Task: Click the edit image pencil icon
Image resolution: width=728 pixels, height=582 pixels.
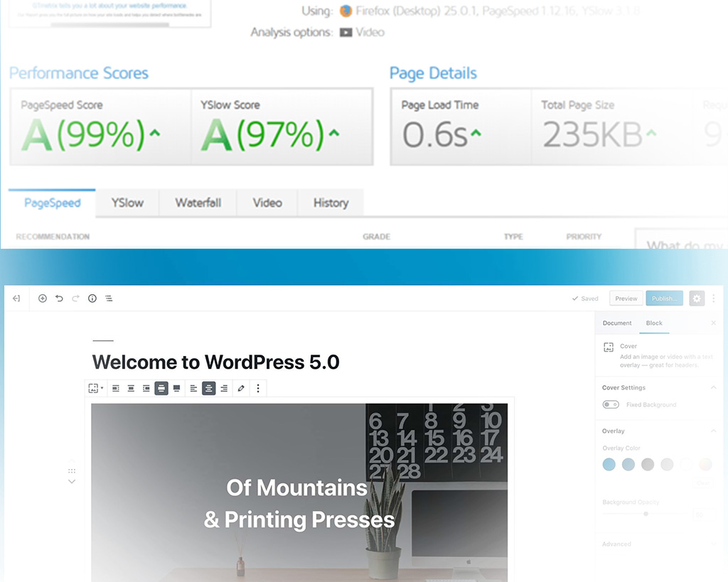Action: (x=240, y=388)
